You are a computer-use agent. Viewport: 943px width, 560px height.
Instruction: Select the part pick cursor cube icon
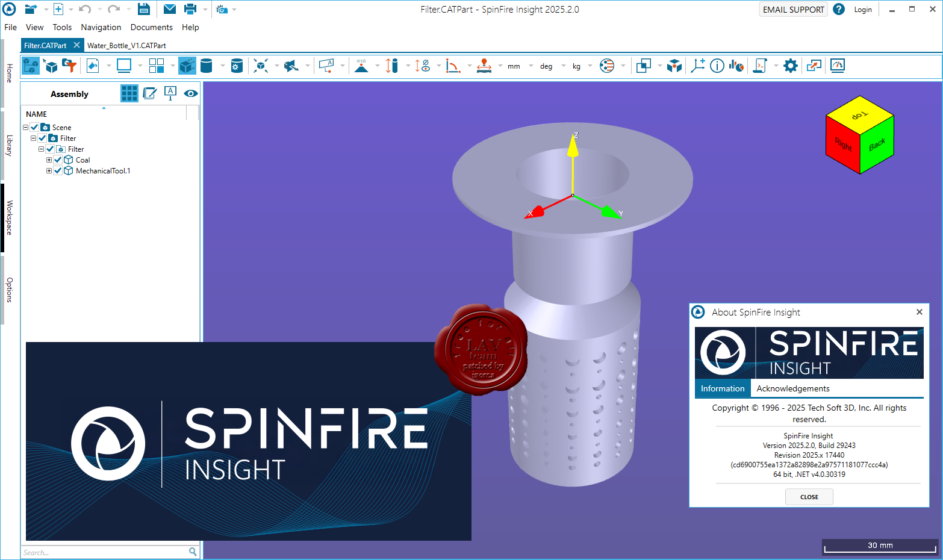click(51, 66)
